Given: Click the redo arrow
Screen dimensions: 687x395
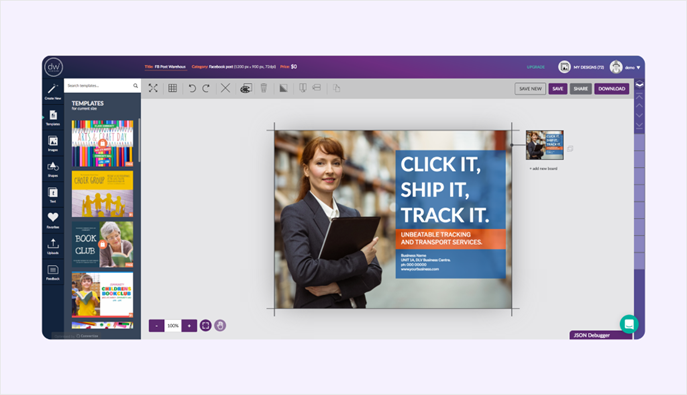Looking at the screenshot, I should pyautogui.click(x=206, y=88).
